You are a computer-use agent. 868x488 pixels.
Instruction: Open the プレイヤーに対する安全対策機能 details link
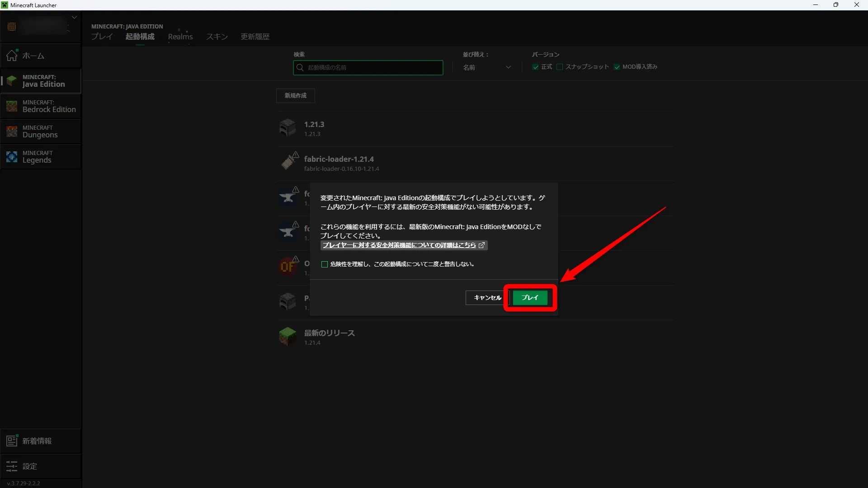pyautogui.click(x=399, y=245)
